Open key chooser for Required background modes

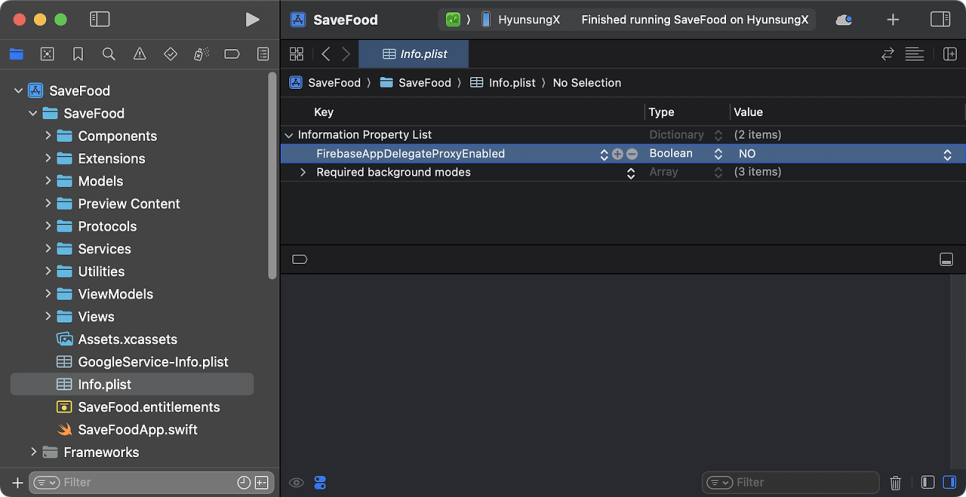tap(631, 173)
